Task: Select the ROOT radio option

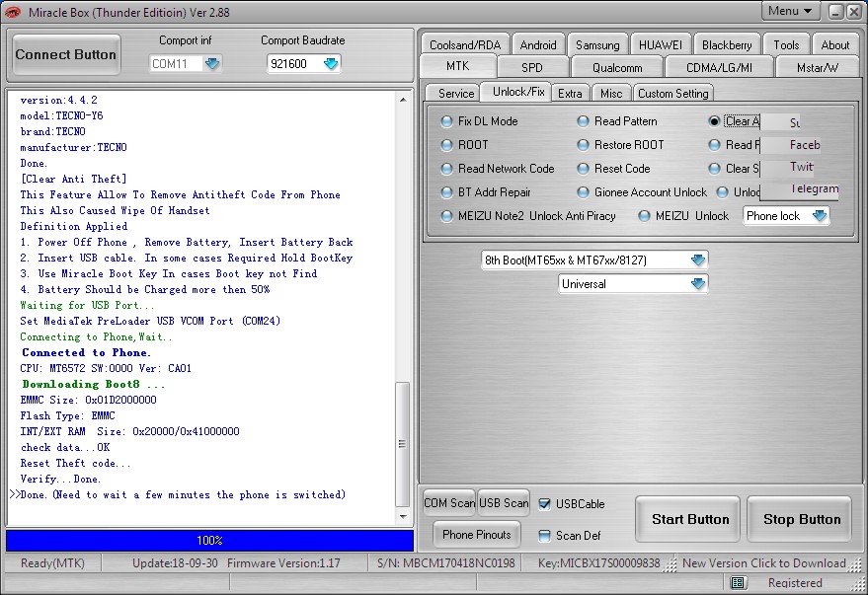Action: [446, 145]
